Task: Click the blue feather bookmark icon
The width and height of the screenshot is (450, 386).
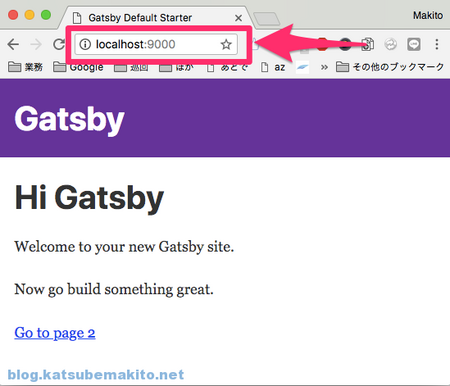Action: 302,67
